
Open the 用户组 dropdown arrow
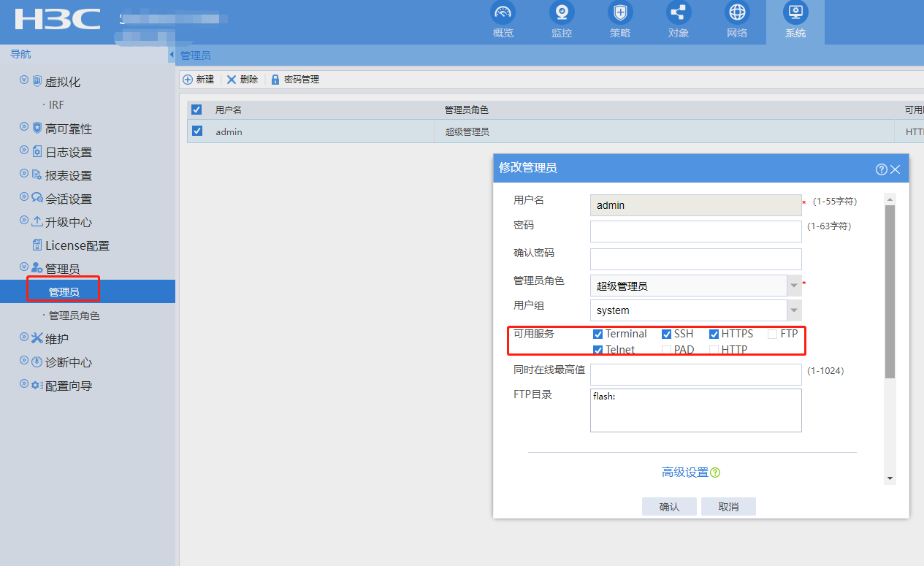pos(794,310)
